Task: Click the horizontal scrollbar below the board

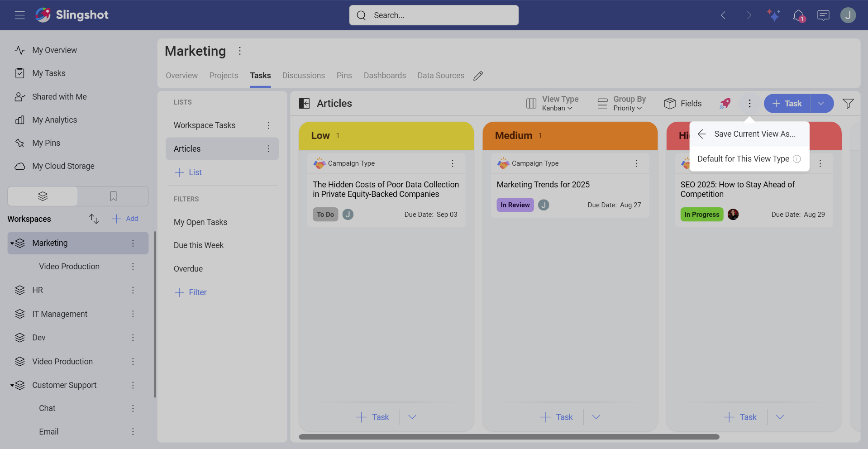Action: tap(508, 437)
